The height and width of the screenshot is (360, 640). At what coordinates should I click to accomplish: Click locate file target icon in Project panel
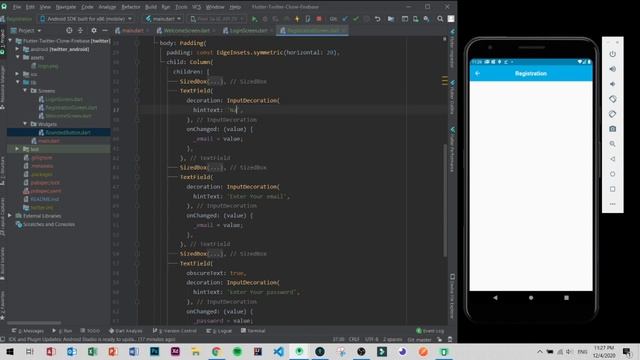(69, 30)
